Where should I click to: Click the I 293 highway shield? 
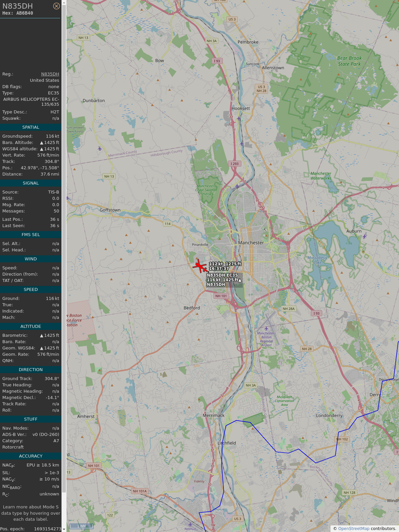click(235, 164)
